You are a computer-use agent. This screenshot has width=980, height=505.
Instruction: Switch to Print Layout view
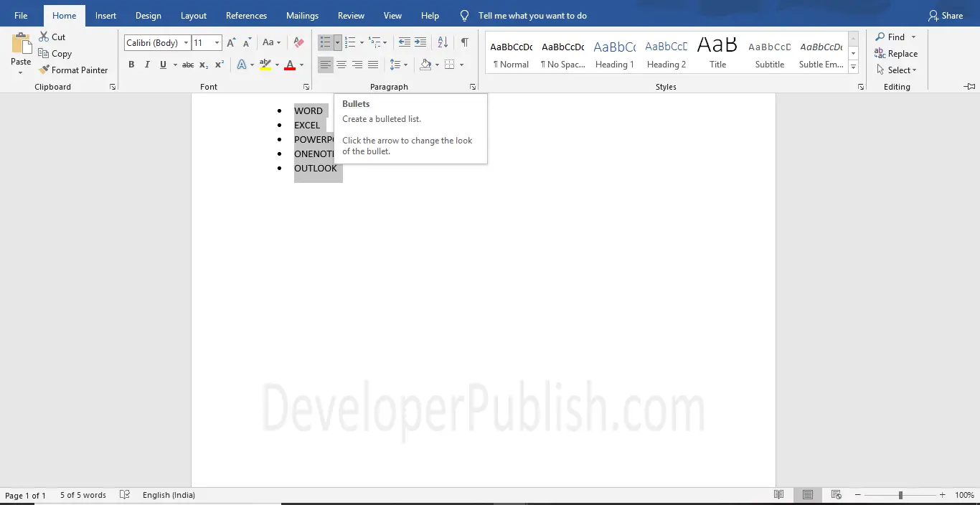[x=808, y=495]
